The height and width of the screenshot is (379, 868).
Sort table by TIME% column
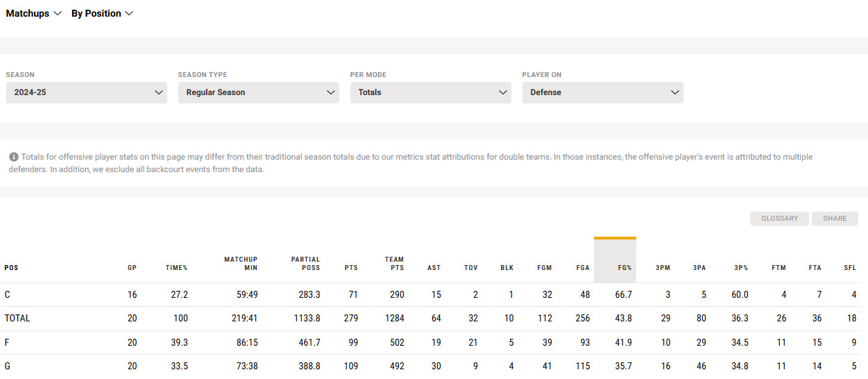176,267
